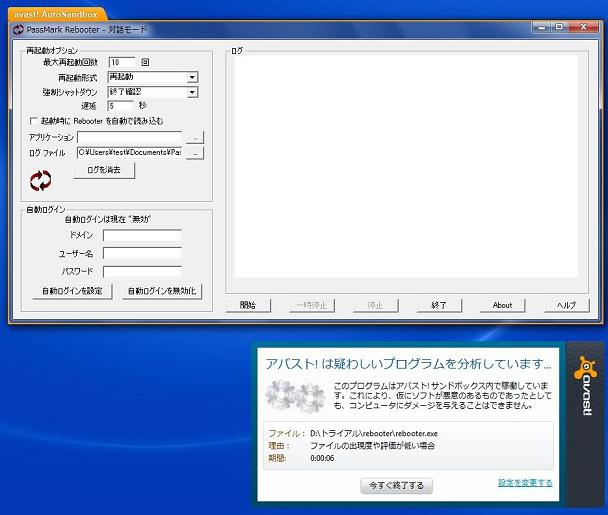This screenshot has height=515, width=608.
Task: Click the パスワード input field
Action: 142,271
